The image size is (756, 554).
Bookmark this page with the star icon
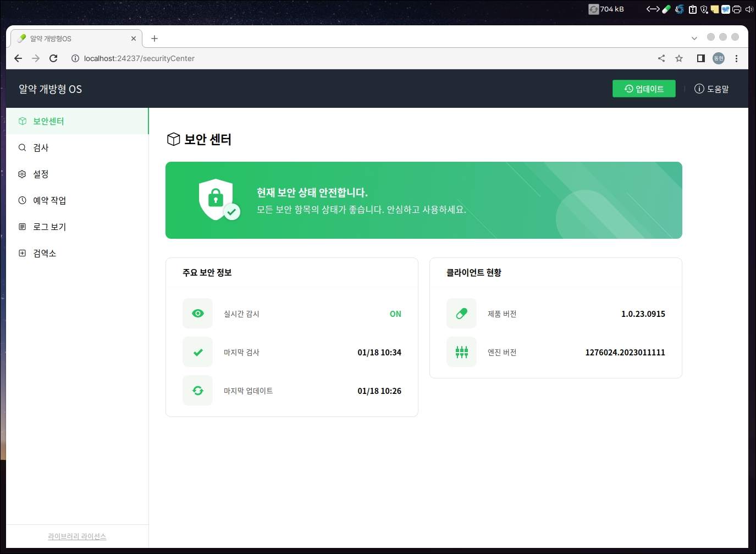tap(679, 58)
